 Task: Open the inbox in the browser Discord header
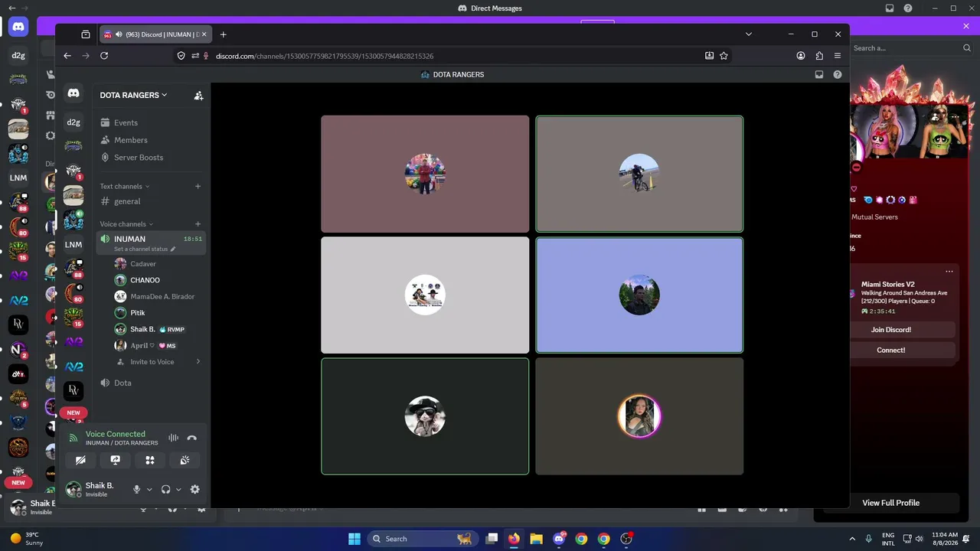(818, 75)
